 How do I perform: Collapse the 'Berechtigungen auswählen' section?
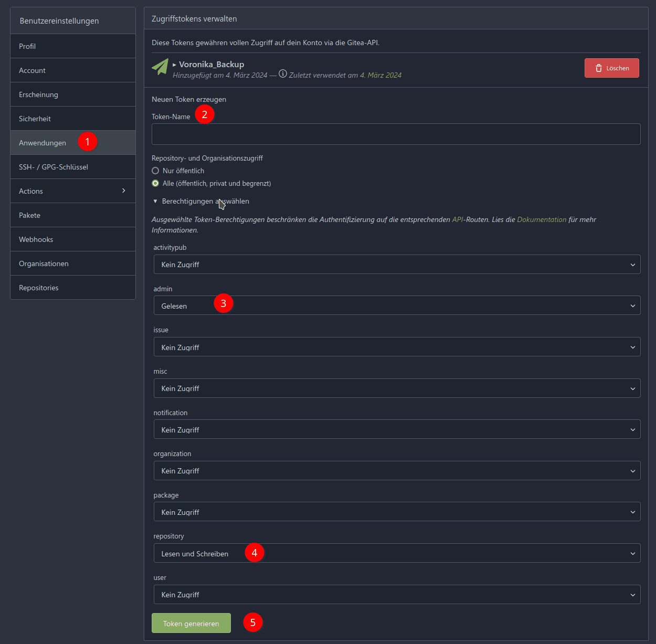coord(155,201)
